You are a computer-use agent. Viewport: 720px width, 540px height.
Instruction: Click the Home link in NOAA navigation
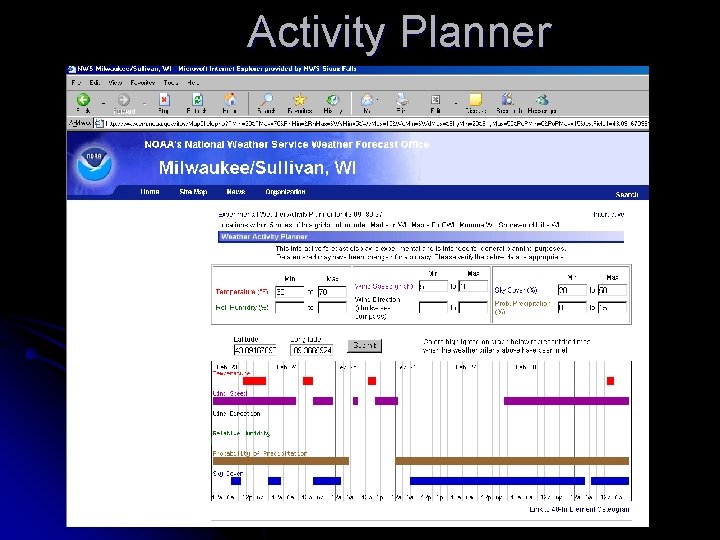[x=150, y=192]
